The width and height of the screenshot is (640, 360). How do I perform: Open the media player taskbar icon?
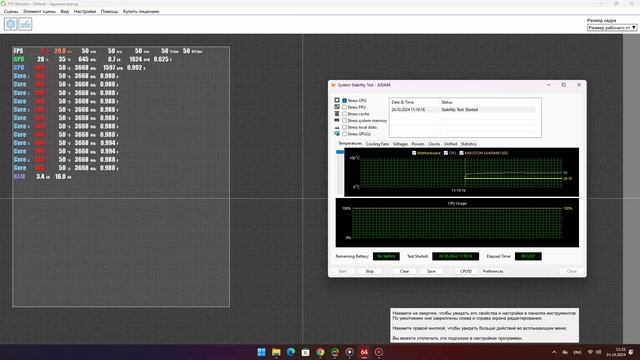click(350, 352)
